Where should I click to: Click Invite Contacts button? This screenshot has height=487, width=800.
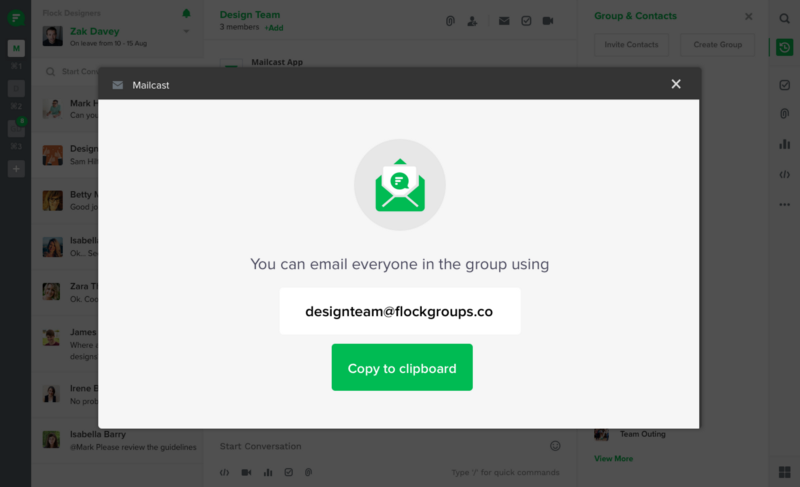click(x=631, y=45)
